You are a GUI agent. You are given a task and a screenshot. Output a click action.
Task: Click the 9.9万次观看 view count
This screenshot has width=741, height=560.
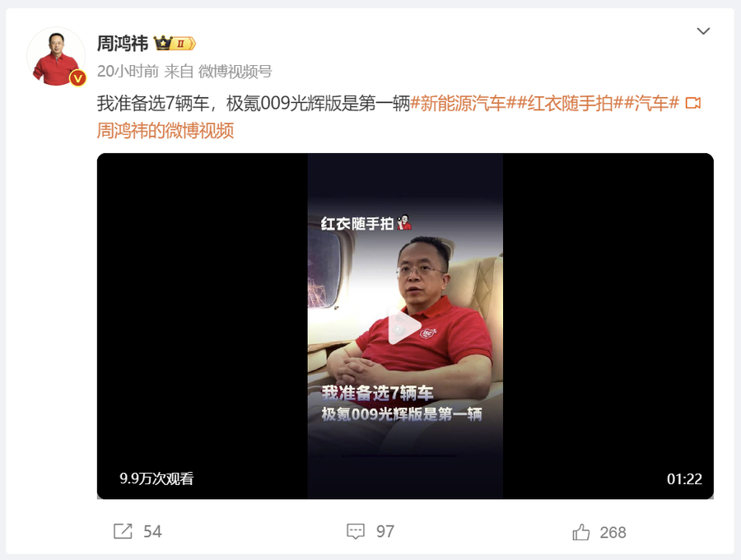[x=156, y=478]
